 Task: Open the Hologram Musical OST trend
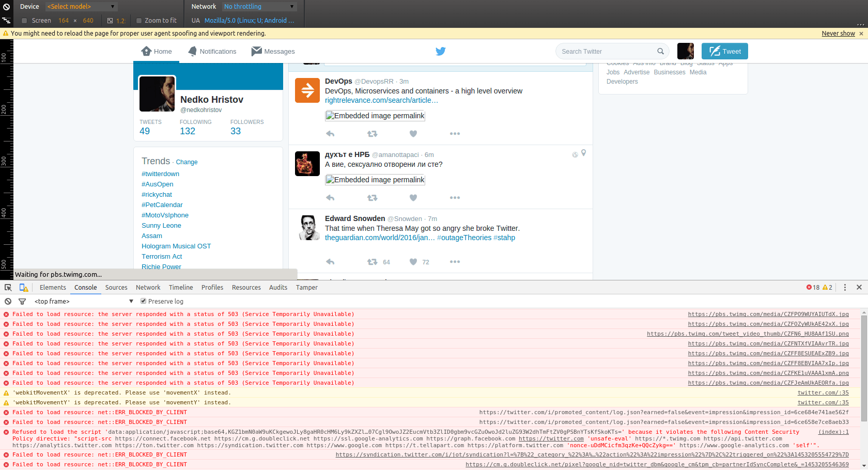(x=176, y=246)
